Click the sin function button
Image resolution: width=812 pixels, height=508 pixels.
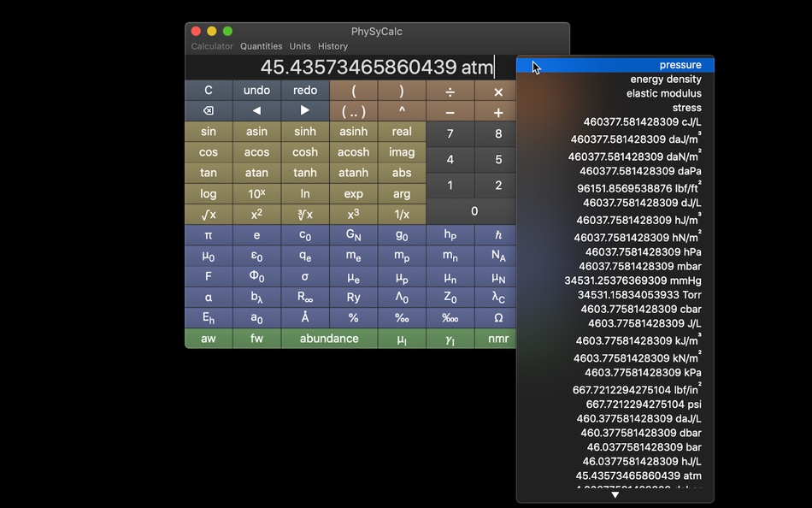tap(209, 131)
